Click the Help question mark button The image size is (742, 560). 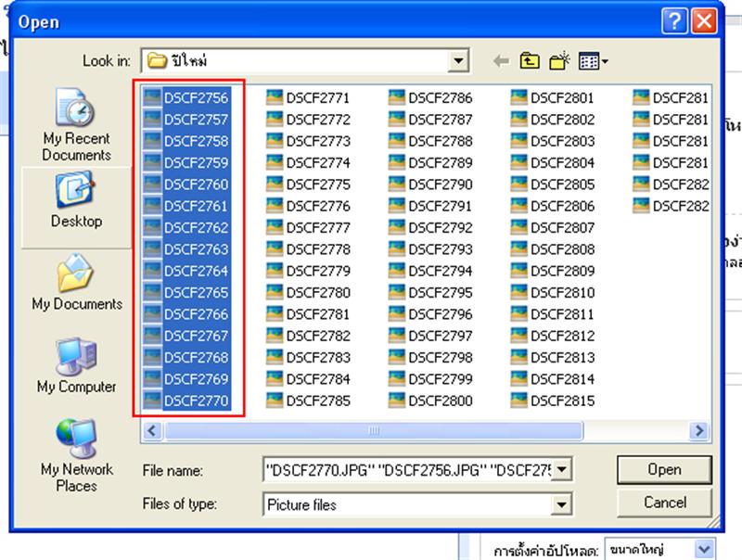pos(676,20)
